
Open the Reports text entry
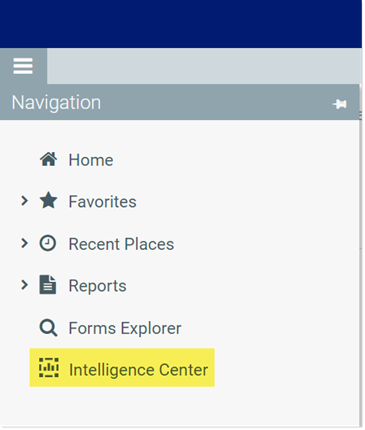point(97,286)
